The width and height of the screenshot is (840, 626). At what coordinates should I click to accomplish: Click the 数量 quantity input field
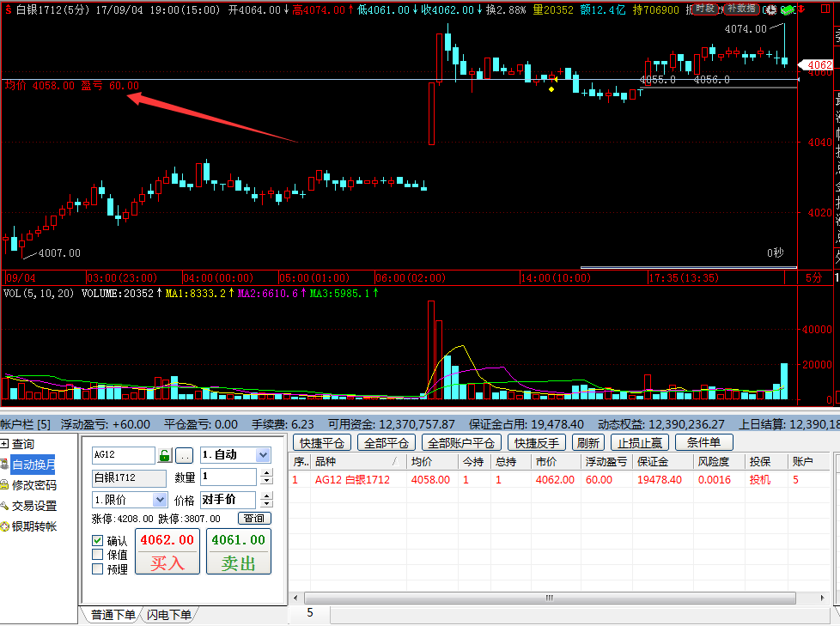(228, 476)
